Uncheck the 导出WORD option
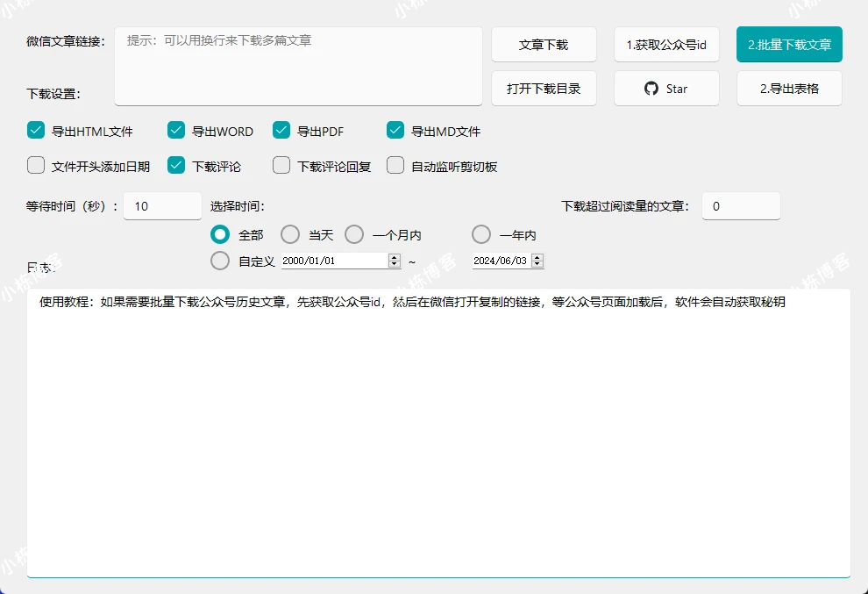This screenshot has height=594, width=868. click(176, 130)
